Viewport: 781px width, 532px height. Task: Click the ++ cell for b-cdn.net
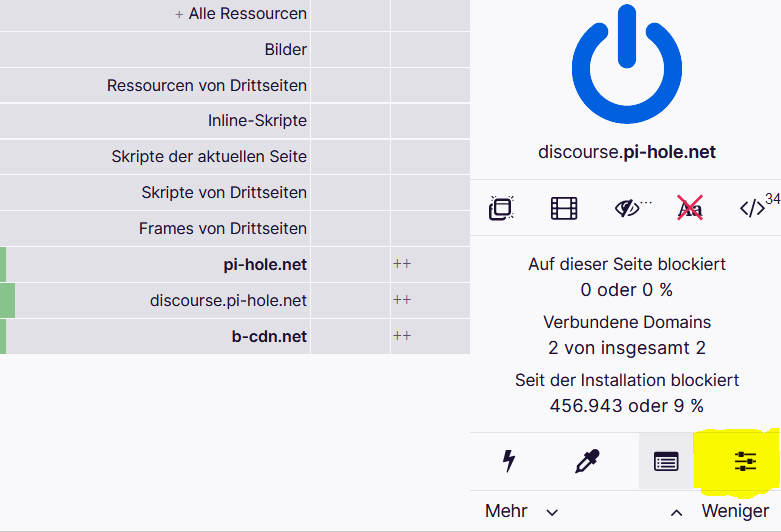pyautogui.click(x=430, y=336)
